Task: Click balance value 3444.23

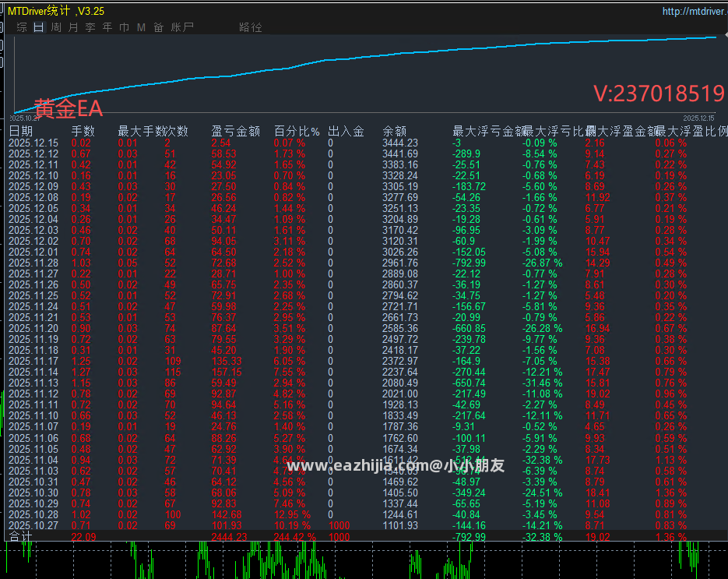Action: 400,143
